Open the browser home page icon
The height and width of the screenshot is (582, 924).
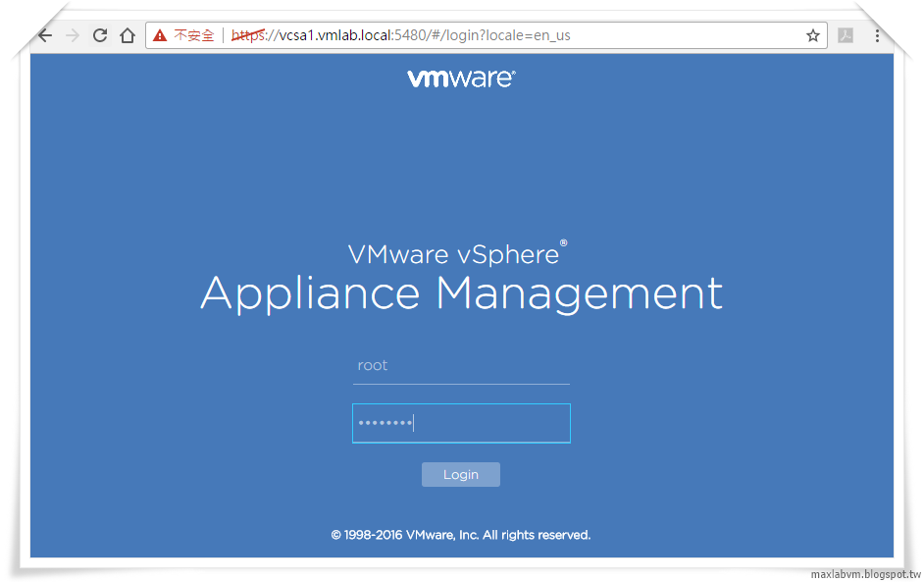click(128, 35)
